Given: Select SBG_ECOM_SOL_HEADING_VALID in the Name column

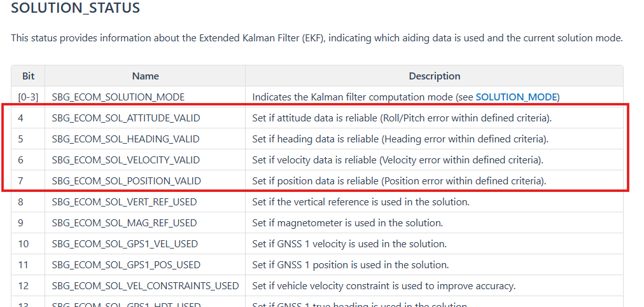Looking at the screenshot, I should click(x=125, y=139).
